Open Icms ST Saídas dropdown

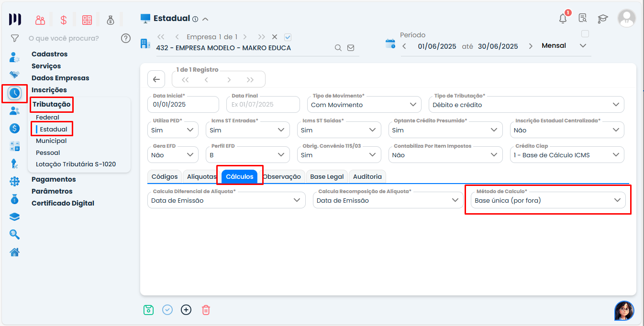coord(339,130)
